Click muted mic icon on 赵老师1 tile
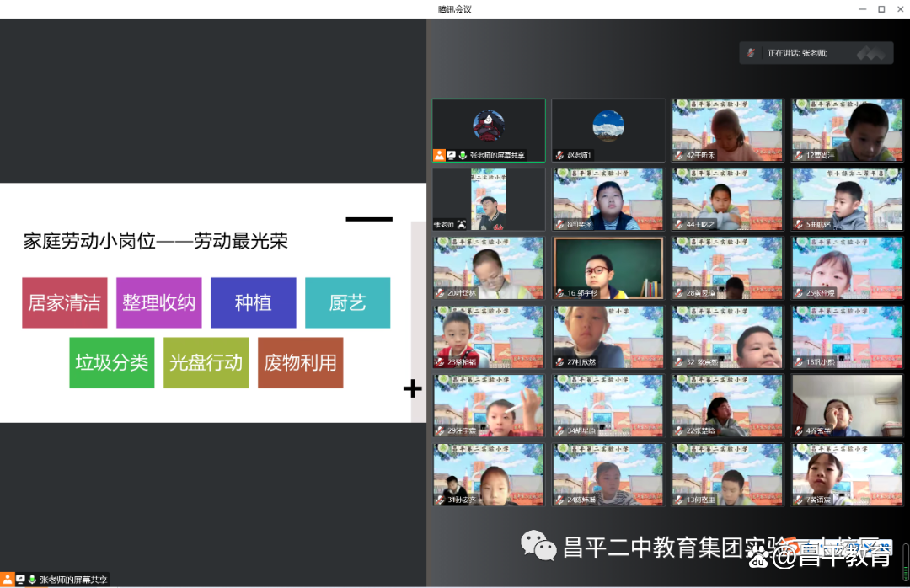Screen dimensions: 910x588 (x=559, y=155)
